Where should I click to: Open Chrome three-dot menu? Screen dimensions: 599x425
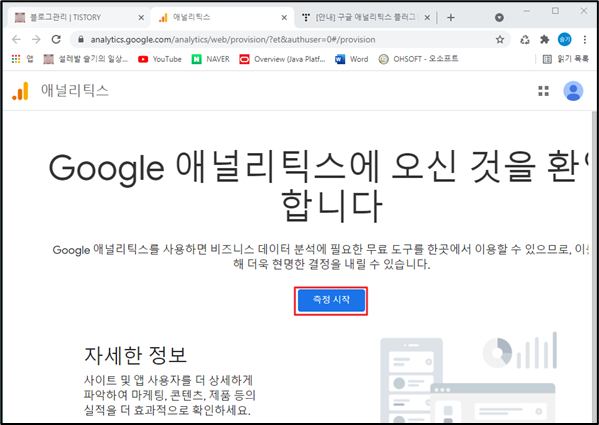(x=584, y=39)
